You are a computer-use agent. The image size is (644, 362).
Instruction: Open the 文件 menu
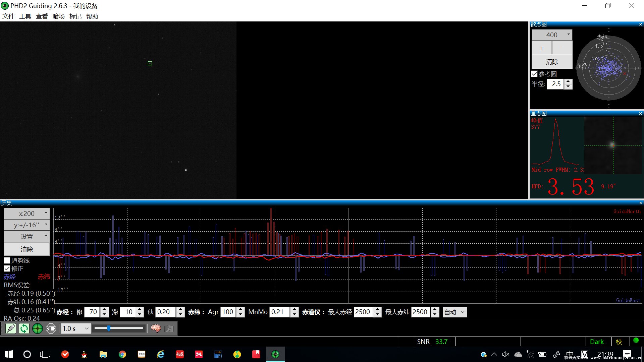coord(8,16)
